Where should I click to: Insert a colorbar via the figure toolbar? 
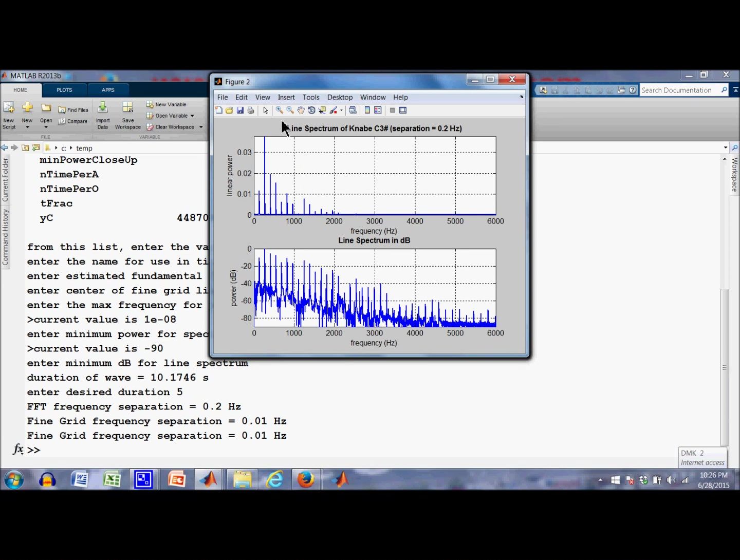pos(367,110)
